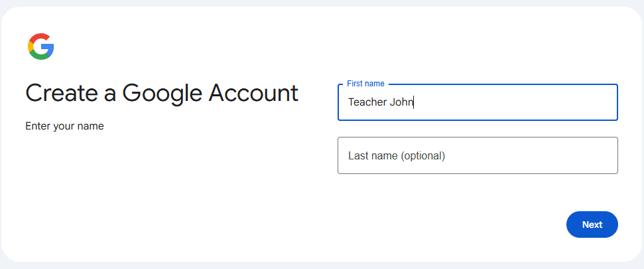Click the "Enter your name" subtitle text

[x=64, y=126]
